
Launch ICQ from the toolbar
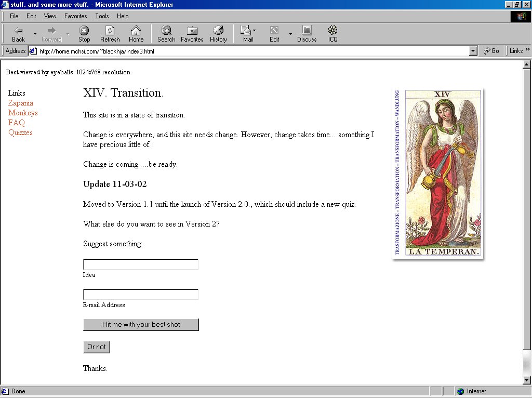pyautogui.click(x=332, y=31)
